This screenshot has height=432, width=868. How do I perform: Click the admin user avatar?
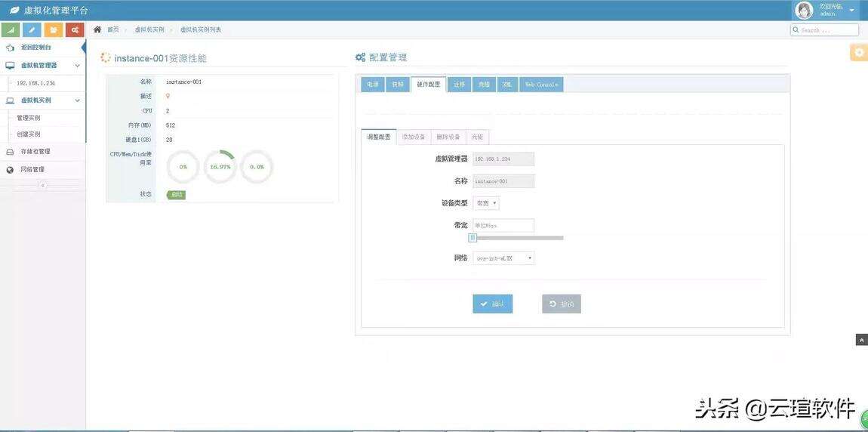pos(804,10)
